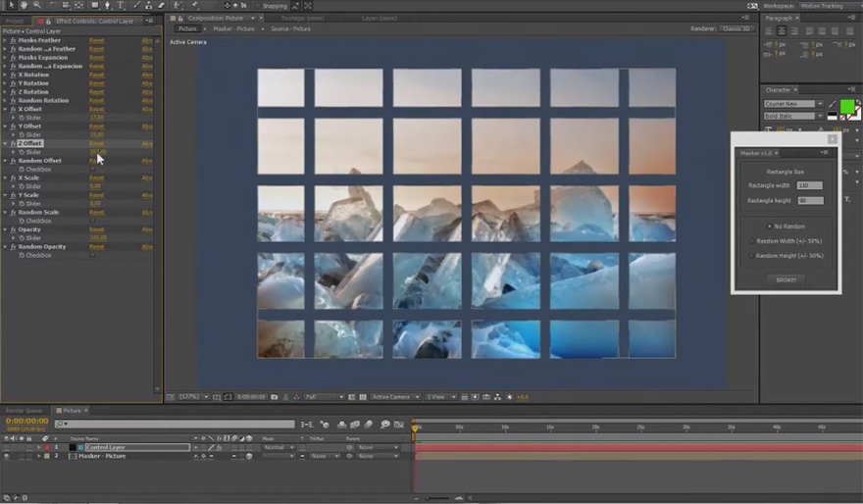Open the viewer magnification (177%) dropdown
This screenshot has width=863, height=504.
193,397
